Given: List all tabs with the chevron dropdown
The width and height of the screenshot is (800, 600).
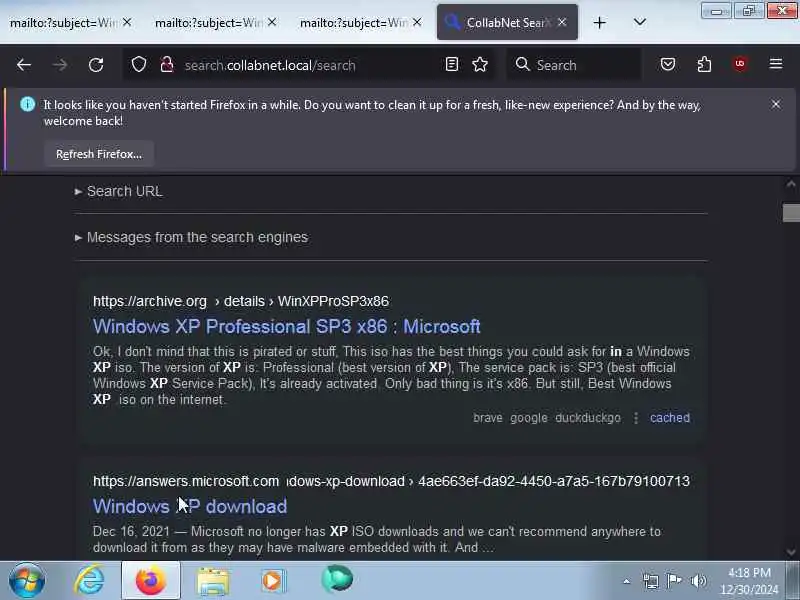Looking at the screenshot, I should click(x=639, y=22).
